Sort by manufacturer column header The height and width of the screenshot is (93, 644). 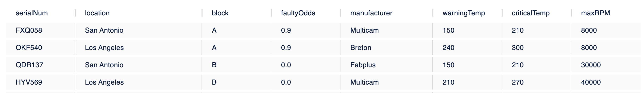[x=371, y=13]
